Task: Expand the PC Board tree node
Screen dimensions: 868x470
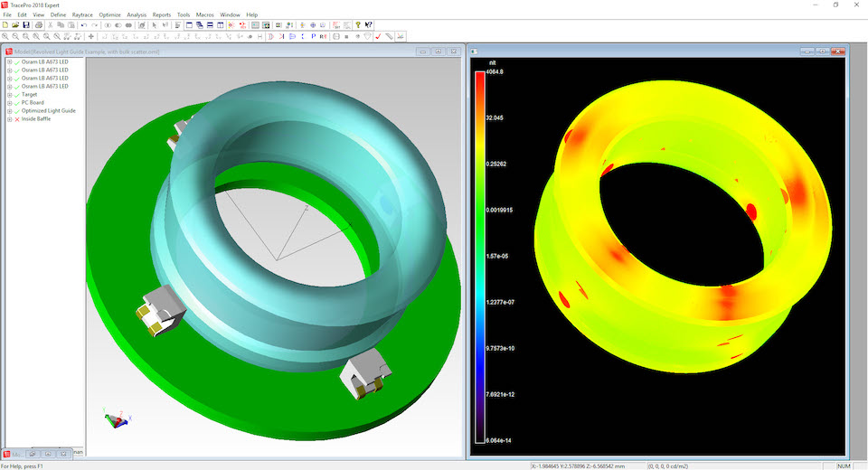Action: coord(9,103)
